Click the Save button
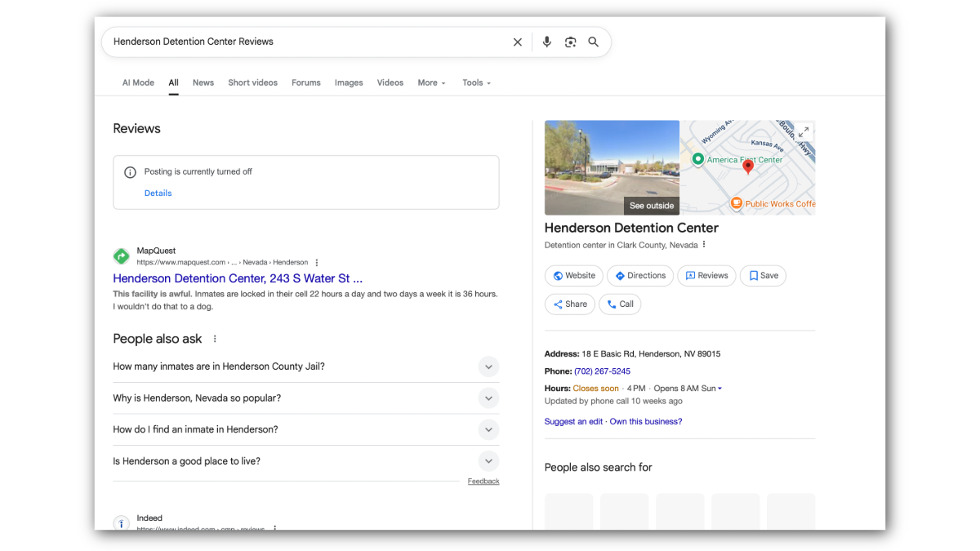The height and width of the screenshot is (551, 980). pyautogui.click(x=764, y=276)
